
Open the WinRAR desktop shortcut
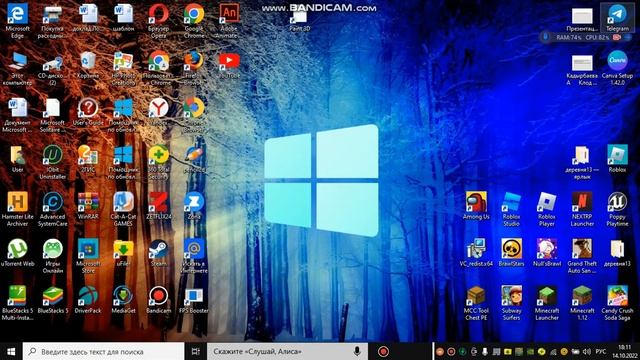pos(88,202)
